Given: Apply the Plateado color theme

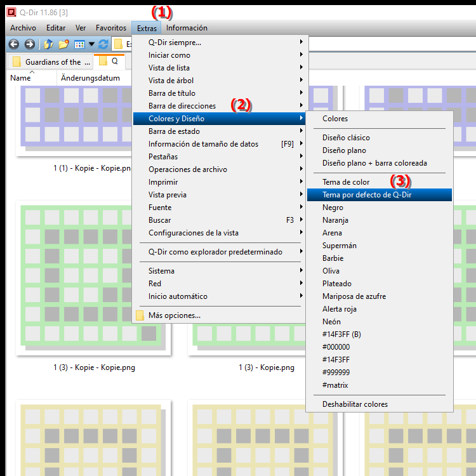Looking at the screenshot, I should pos(380,284).
